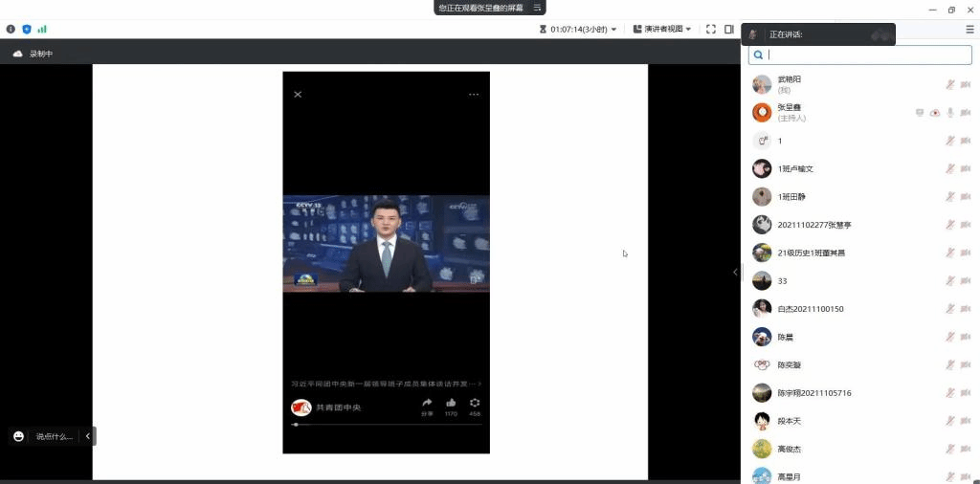Toggle muted microphone for 陈晨
This screenshot has width=980, height=484.
(950, 337)
